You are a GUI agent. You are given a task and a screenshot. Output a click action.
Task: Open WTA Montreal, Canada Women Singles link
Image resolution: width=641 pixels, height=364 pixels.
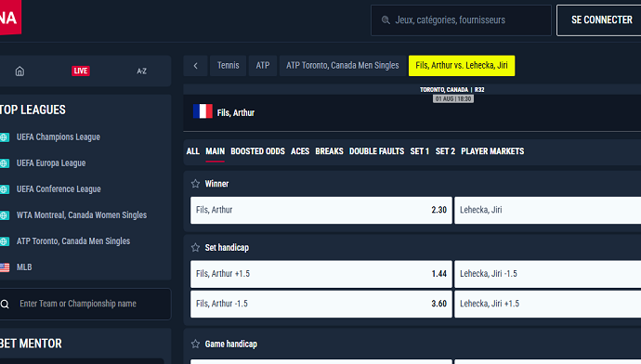pos(82,215)
